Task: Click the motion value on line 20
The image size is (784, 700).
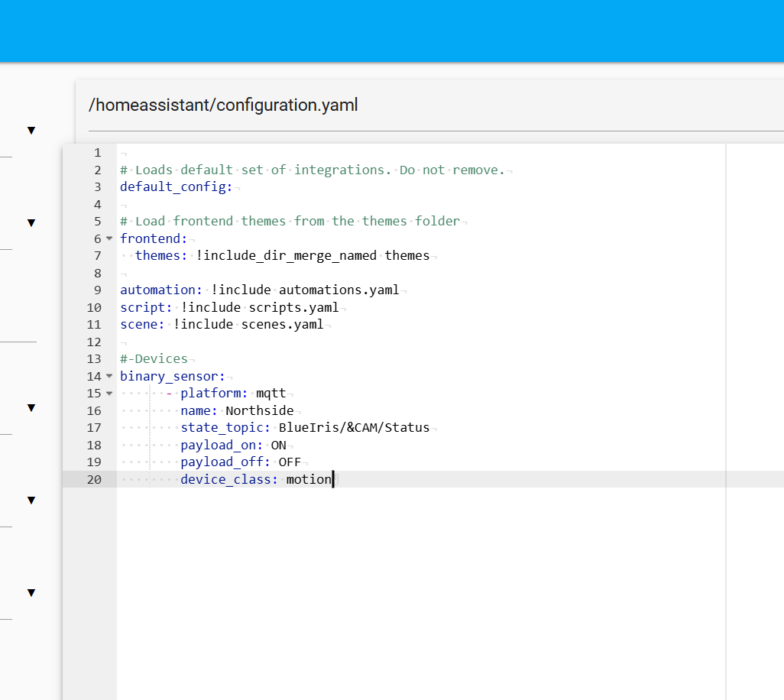Action: pos(309,479)
